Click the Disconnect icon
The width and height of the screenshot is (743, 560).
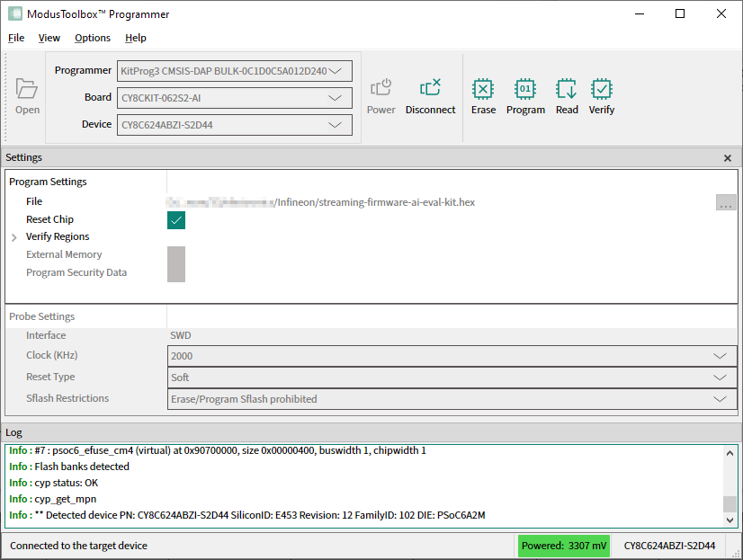430,88
